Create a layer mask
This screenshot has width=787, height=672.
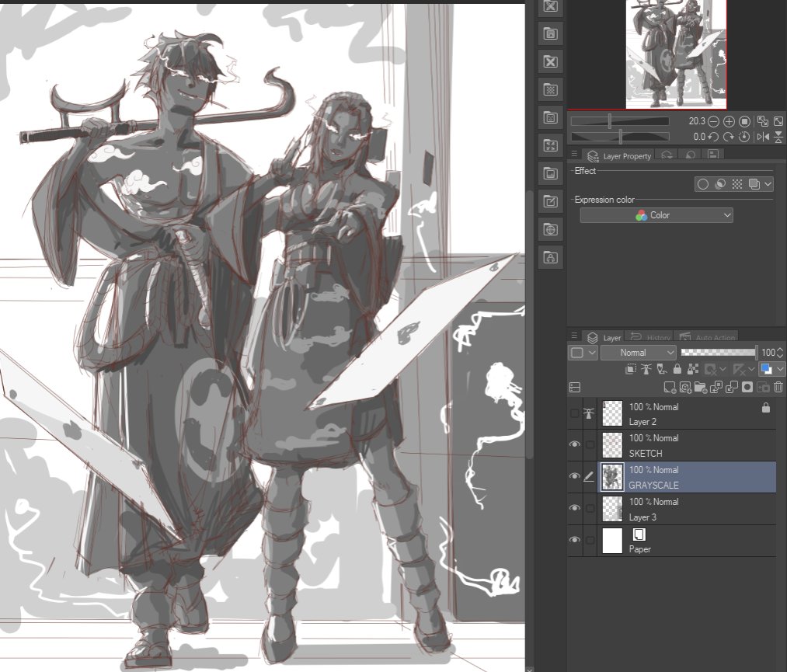(x=747, y=387)
